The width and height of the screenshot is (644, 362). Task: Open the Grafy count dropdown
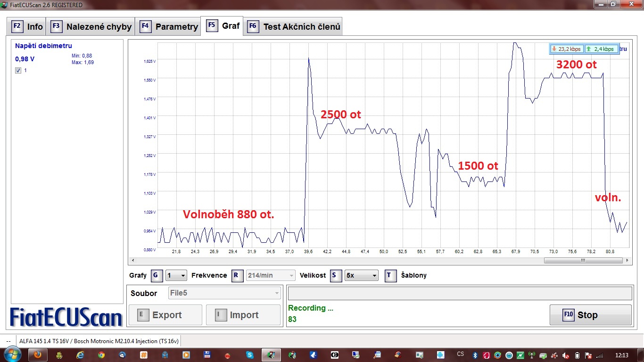pyautogui.click(x=176, y=276)
